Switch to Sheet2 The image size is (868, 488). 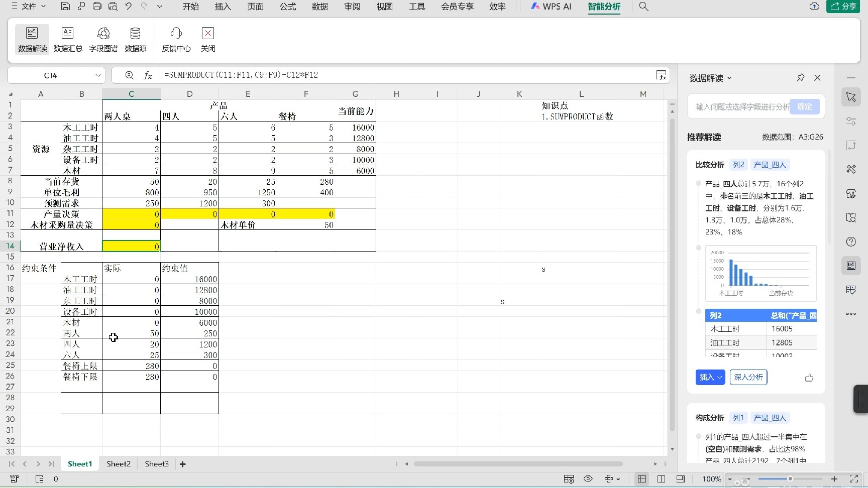pos(118,464)
